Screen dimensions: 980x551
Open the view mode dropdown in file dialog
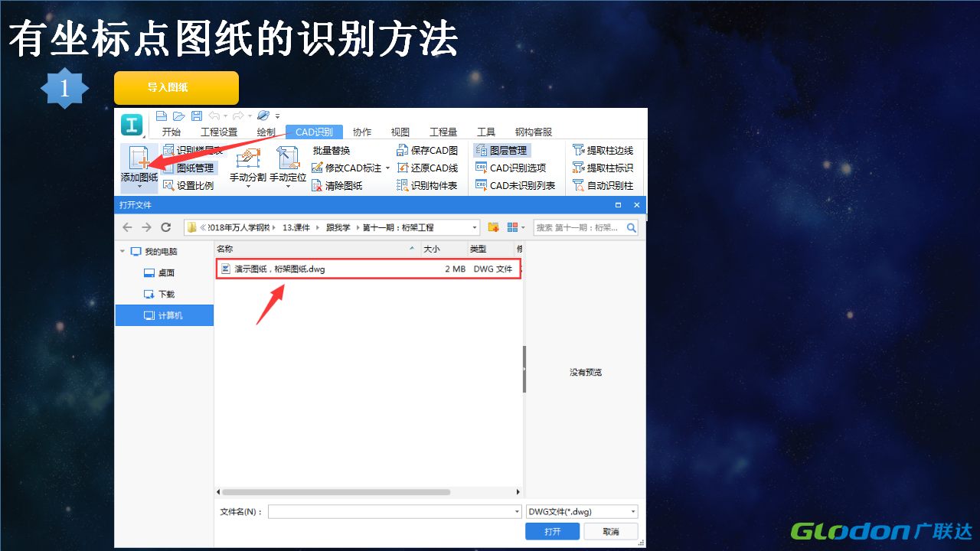523,227
